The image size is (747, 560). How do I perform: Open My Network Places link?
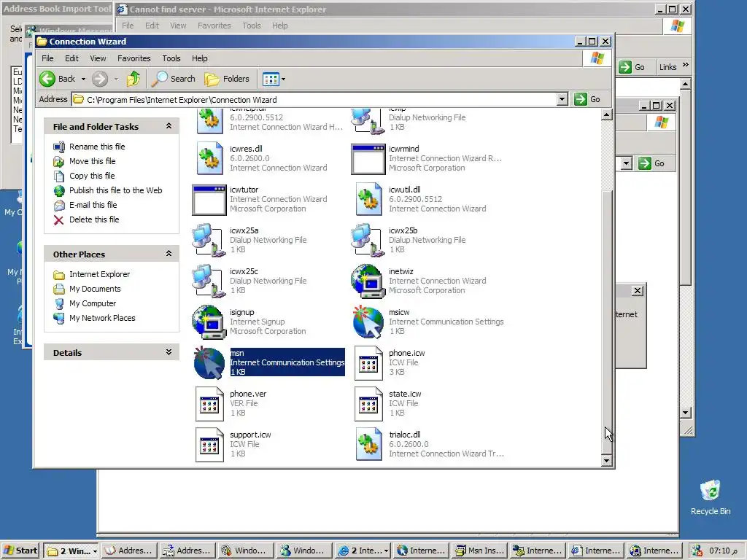click(x=102, y=318)
